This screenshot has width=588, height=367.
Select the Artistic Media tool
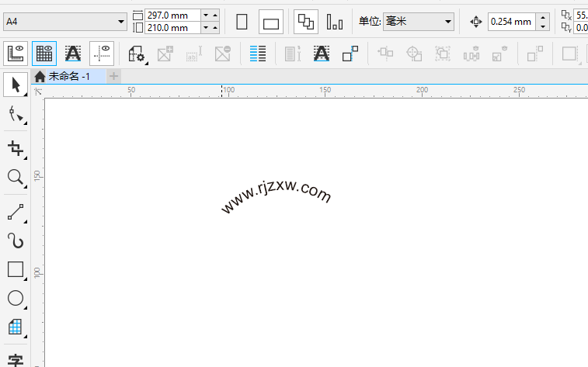click(16, 241)
